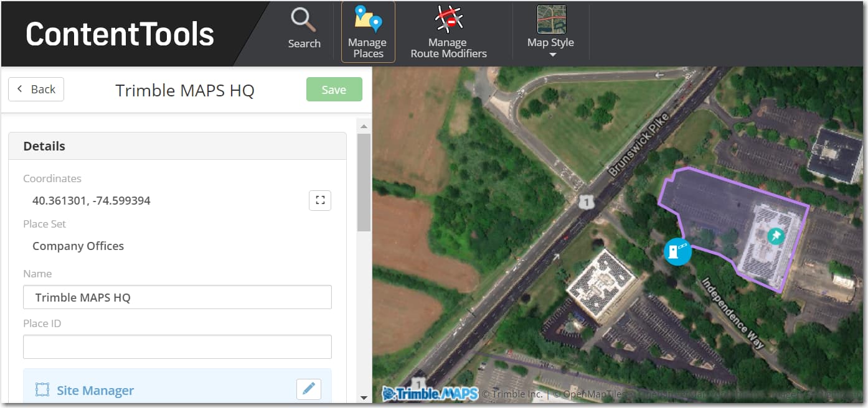Image resolution: width=868 pixels, height=408 pixels.
Task: Open the Site Manager link
Action: pyautogui.click(x=95, y=391)
